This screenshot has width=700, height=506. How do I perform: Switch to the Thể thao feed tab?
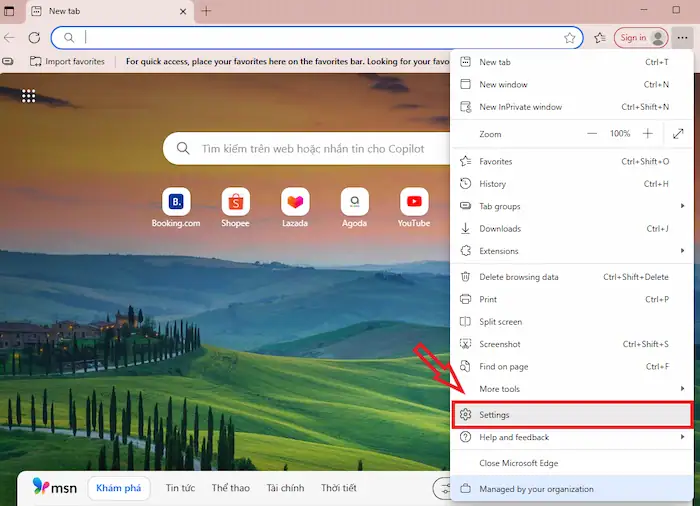coord(231,488)
